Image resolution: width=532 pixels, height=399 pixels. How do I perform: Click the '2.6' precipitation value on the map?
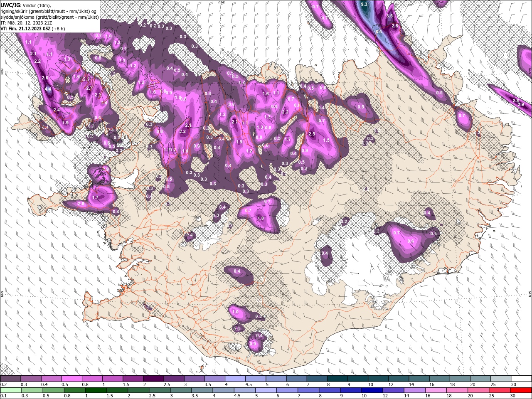[45, 78]
